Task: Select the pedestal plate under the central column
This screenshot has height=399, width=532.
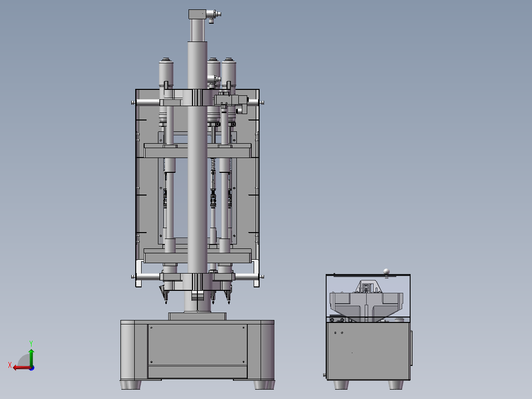Action: pyautogui.click(x=197, y=317)
